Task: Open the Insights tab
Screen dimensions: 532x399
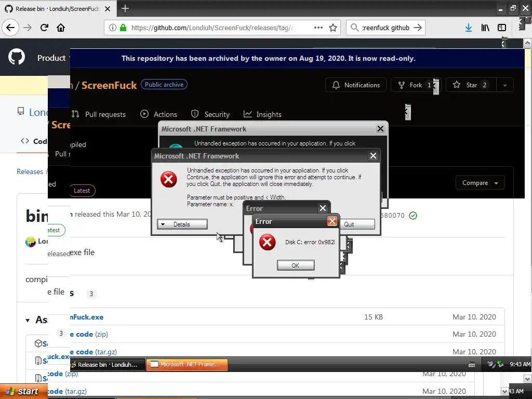Action: click(x=262, y=114)
